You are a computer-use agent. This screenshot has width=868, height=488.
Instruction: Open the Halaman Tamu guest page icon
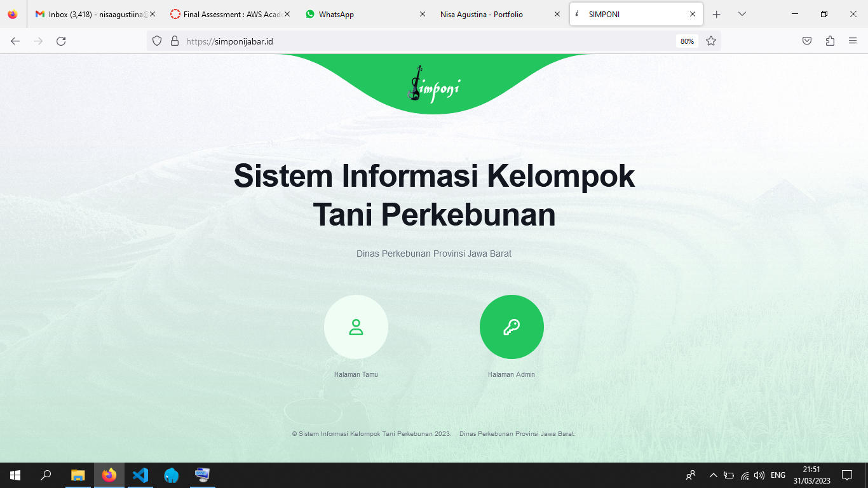pyautogui.click(x=356, y=327)
